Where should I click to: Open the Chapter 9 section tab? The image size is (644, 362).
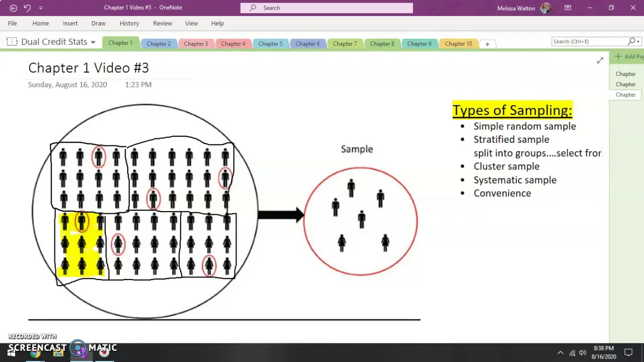[x=419, y=44]
